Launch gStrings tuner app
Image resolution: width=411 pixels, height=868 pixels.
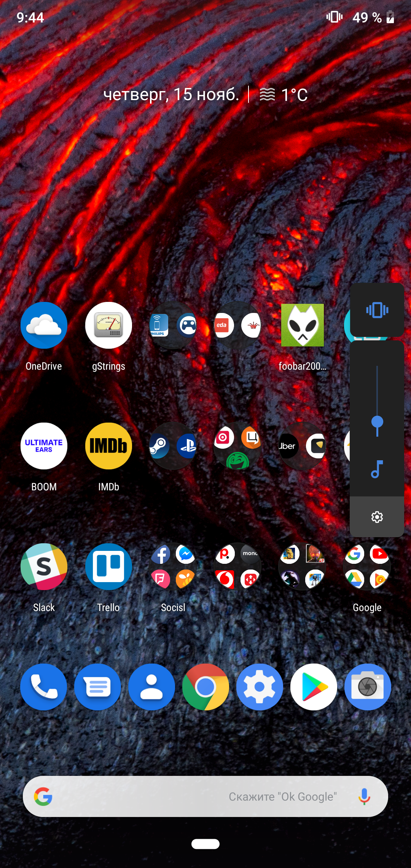tap(108, 325)
